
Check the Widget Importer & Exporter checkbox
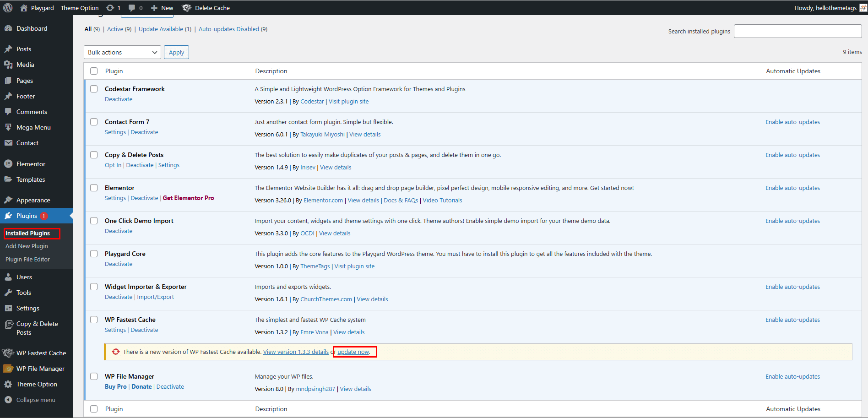94,287
